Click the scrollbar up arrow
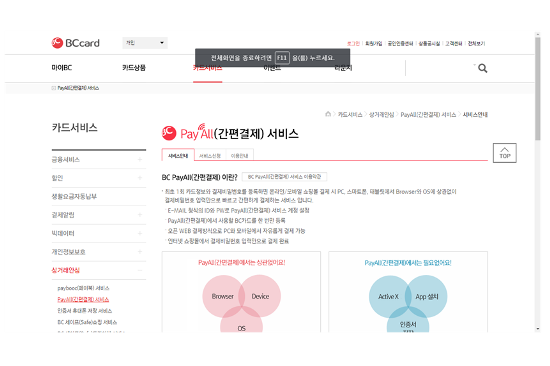 click(x=537, y=34)
